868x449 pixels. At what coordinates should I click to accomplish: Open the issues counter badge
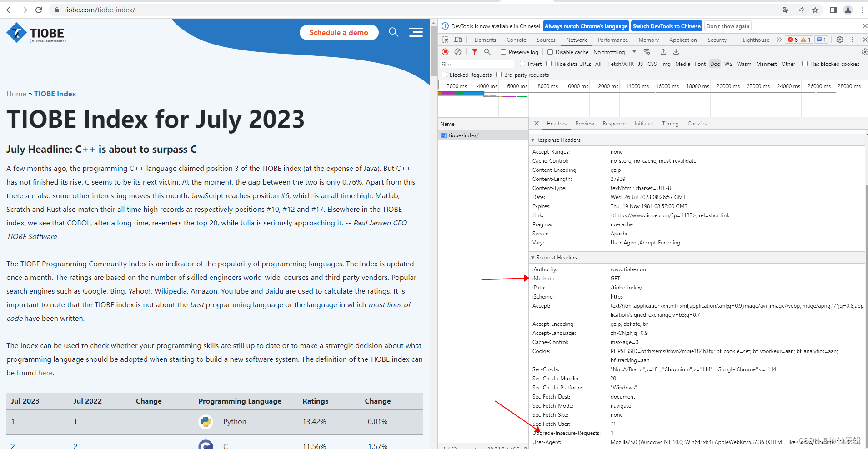coord(822,40)
